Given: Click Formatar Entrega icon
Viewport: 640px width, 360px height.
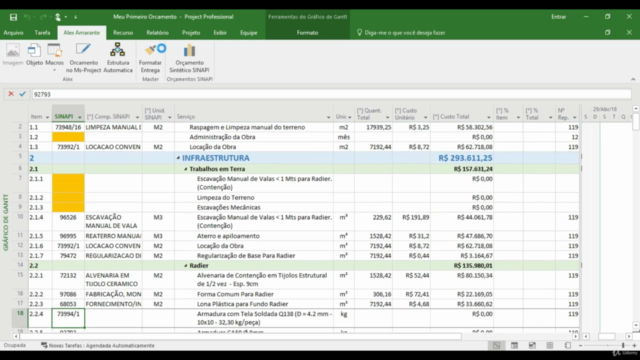Looking at the screenshot, I should [150, 58].
